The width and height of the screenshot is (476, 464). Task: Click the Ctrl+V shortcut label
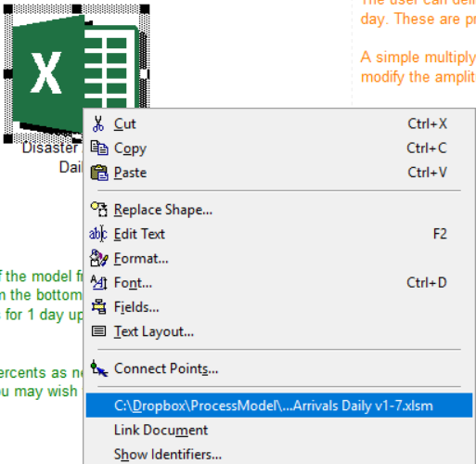coord(427,173)
